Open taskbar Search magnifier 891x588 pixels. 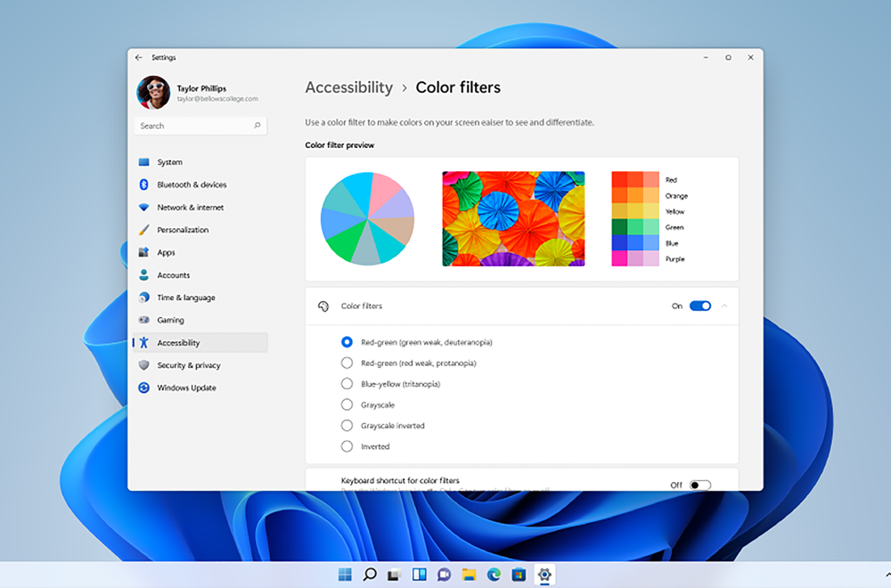click(x=370, y=575)
